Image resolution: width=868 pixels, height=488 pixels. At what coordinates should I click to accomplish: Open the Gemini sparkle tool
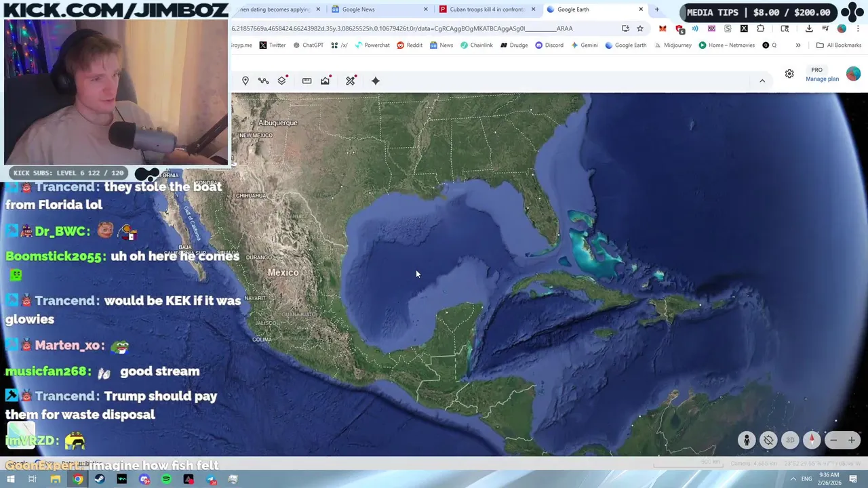[376, 81]
